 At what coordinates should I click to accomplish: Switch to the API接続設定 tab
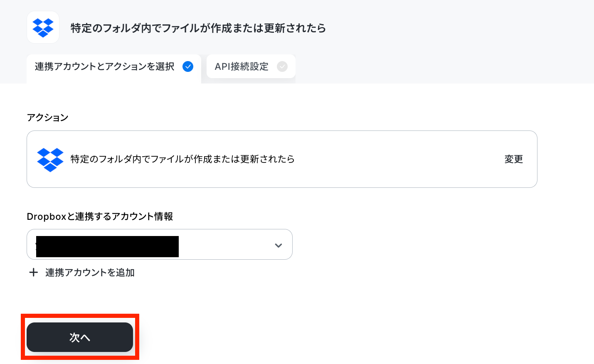[x=251, y=66]
